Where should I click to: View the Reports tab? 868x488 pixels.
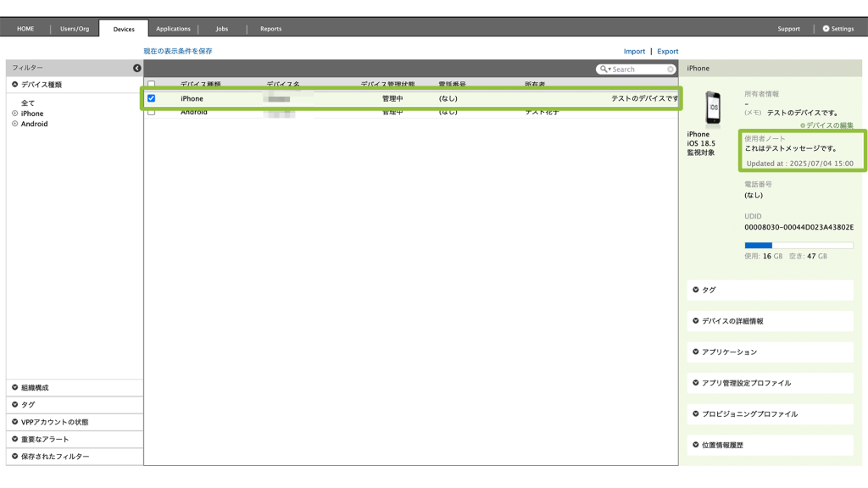click(x=270, y=29)
